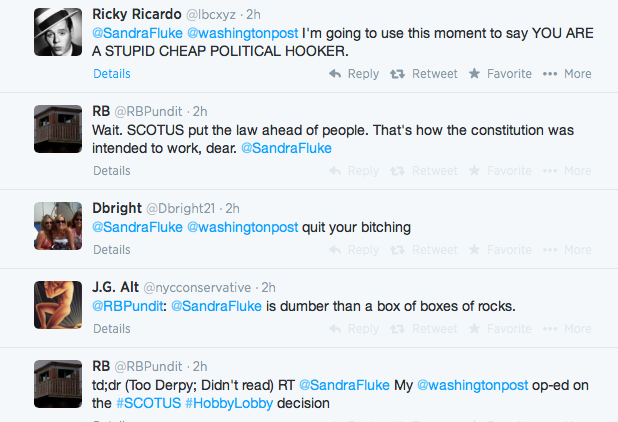618x422 pixels.
Task: Retweet Dbright's tweet
Action: tap(424, 250)
